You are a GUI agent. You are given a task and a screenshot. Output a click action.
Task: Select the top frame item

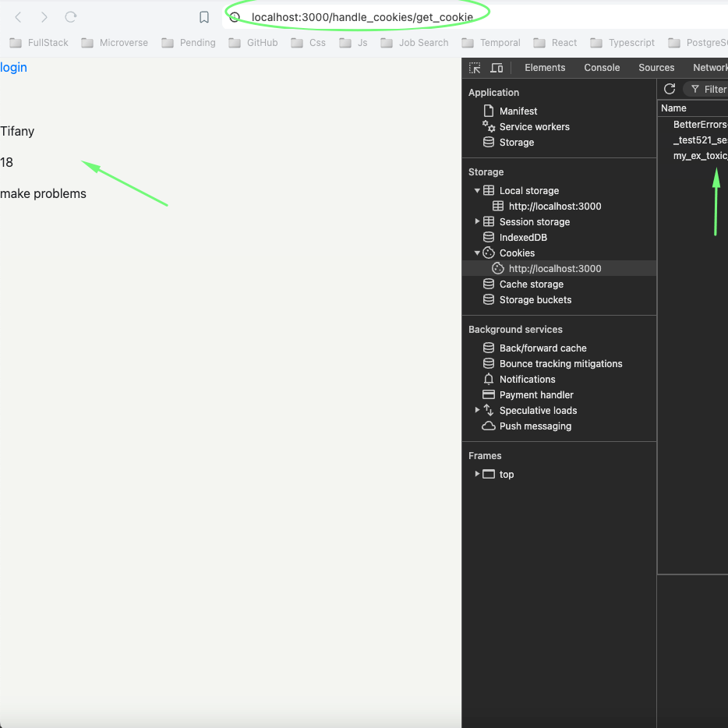(x=506, y=475)
